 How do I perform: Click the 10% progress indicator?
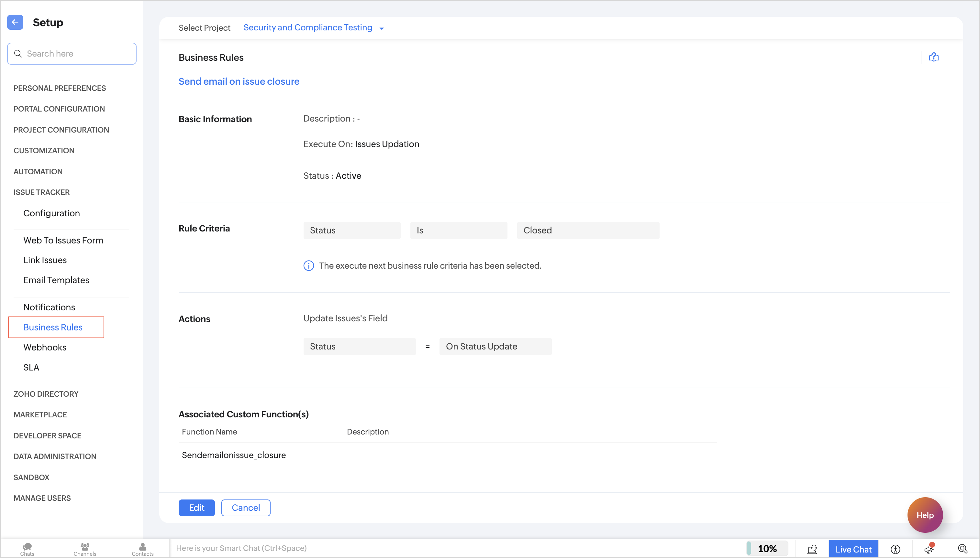pos(767,548)
